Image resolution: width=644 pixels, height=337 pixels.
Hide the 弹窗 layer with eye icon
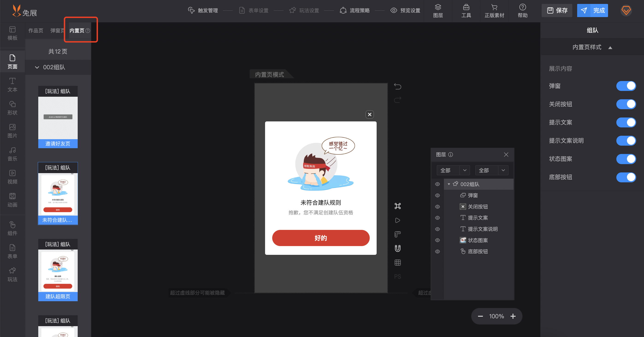[437, 195]
